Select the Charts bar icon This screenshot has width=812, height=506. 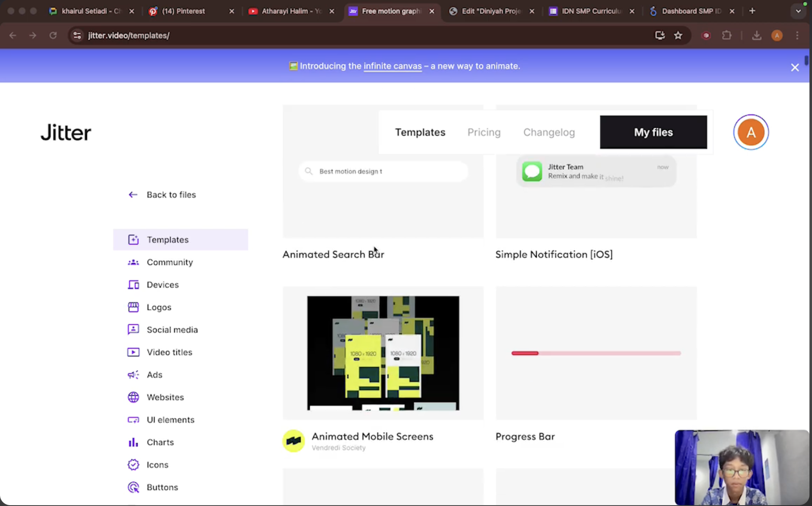click(133, 442)
